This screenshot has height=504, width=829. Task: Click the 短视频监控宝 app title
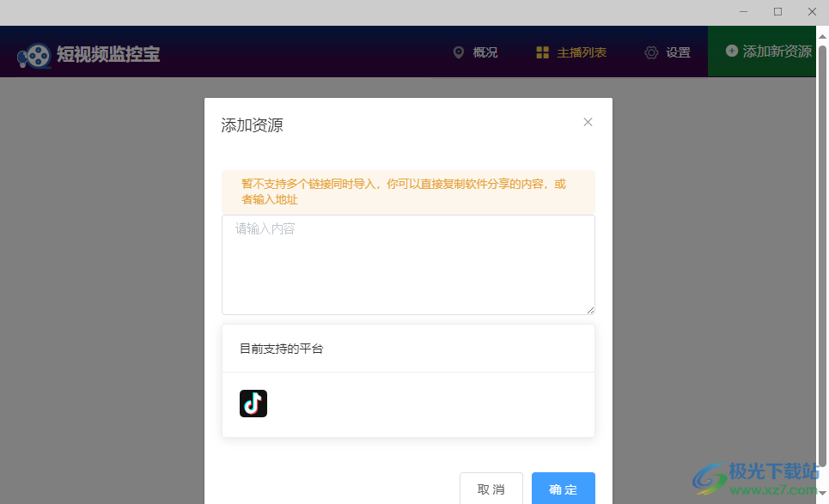tap(108, 54)
